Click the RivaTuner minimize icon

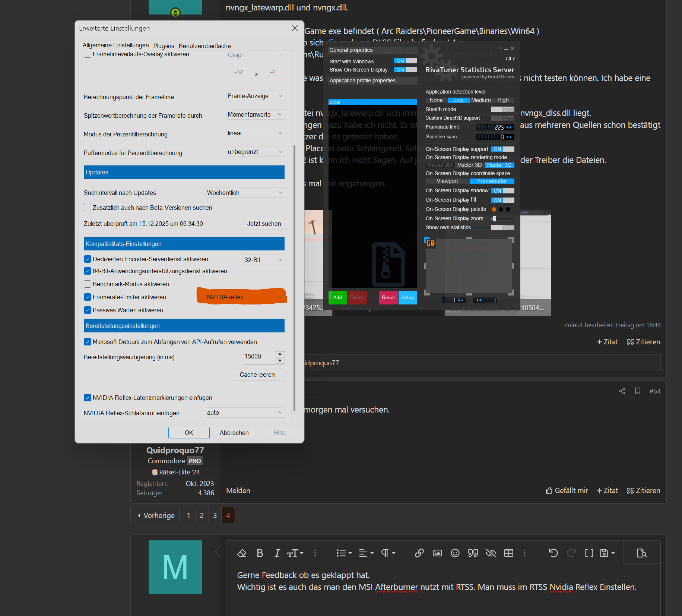tap(506, 49)
